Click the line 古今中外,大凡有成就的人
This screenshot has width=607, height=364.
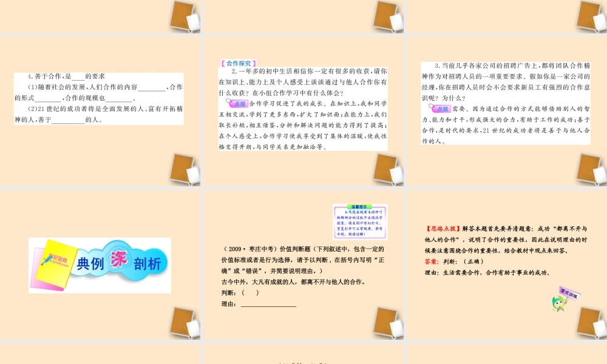coord(293,282)
